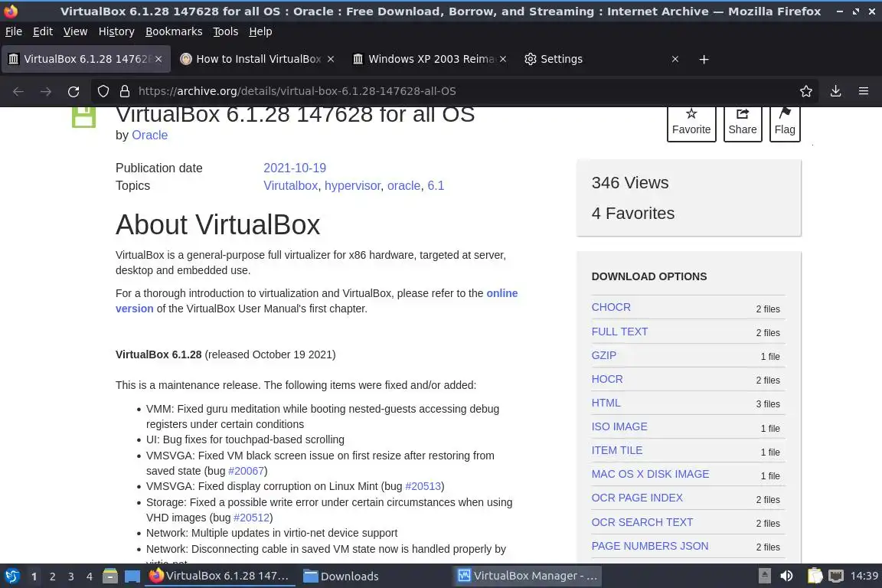Viewport: 882px width, 588px height.
Task: Follow the online version manual link
Action: (501, 293)
